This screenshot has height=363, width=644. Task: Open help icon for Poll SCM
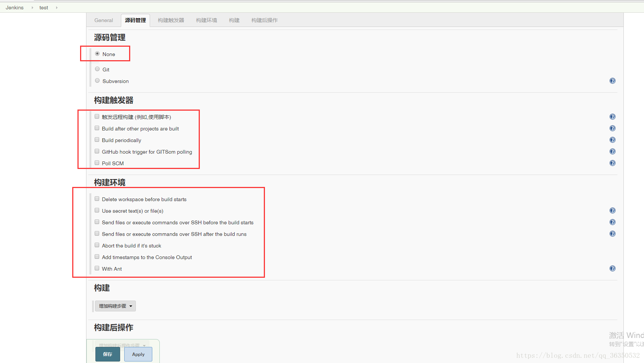click(x=613, y=163)
